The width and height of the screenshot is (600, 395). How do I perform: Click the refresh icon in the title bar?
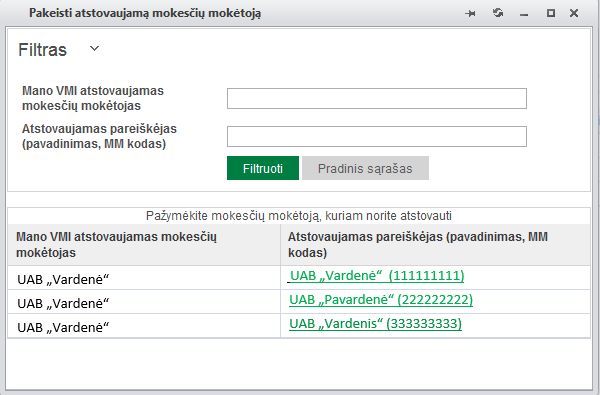pos(498,13)
